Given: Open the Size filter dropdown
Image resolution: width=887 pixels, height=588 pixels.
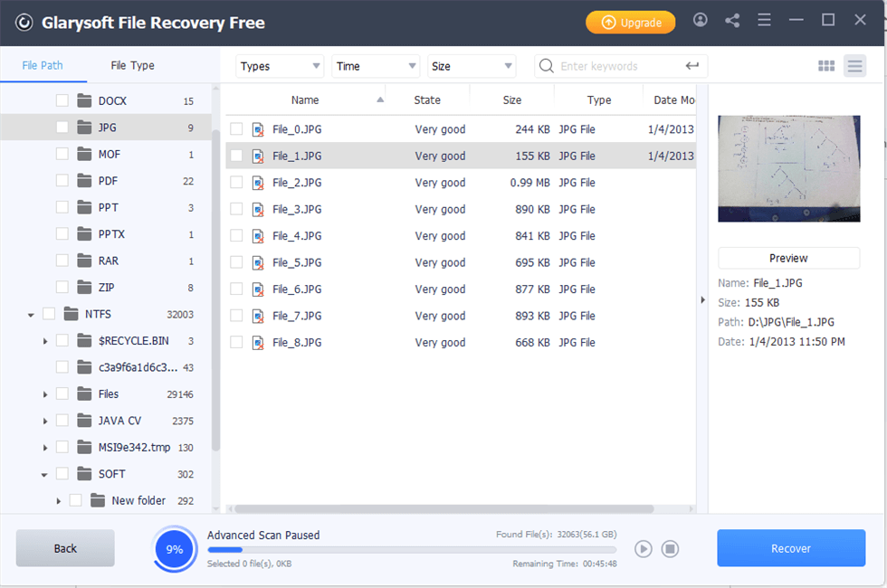Looking at the screenshot, I should click(x=472, y=66).
